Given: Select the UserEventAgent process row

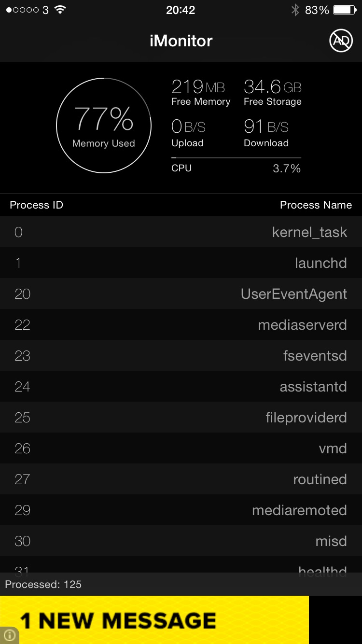Looking at the screenshot, I should click(181, 294).
